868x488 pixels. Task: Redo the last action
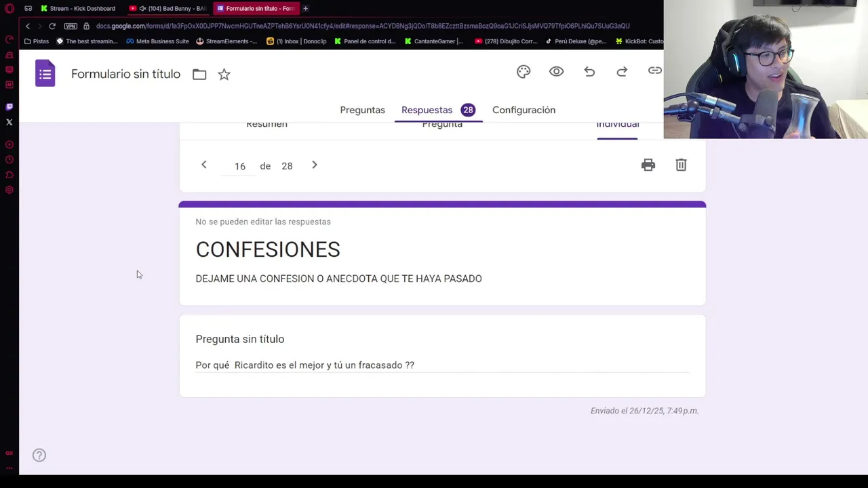click(622, 71)
